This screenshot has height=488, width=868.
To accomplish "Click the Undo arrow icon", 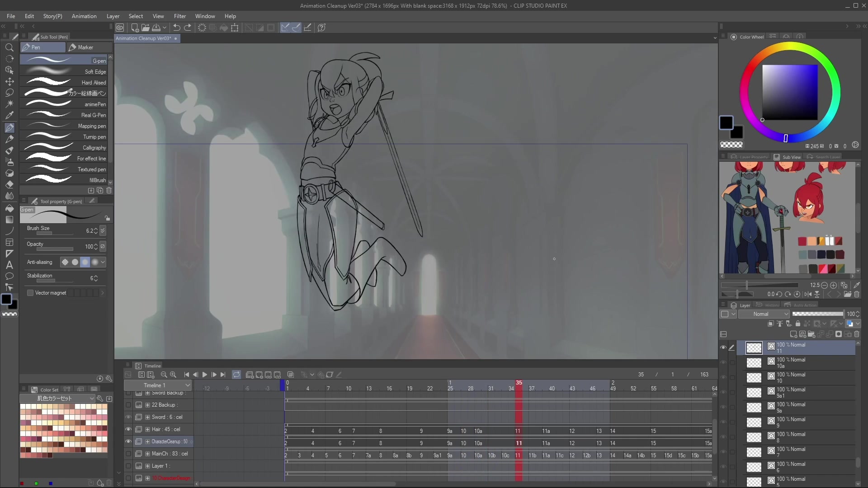I will pos(177,28).
